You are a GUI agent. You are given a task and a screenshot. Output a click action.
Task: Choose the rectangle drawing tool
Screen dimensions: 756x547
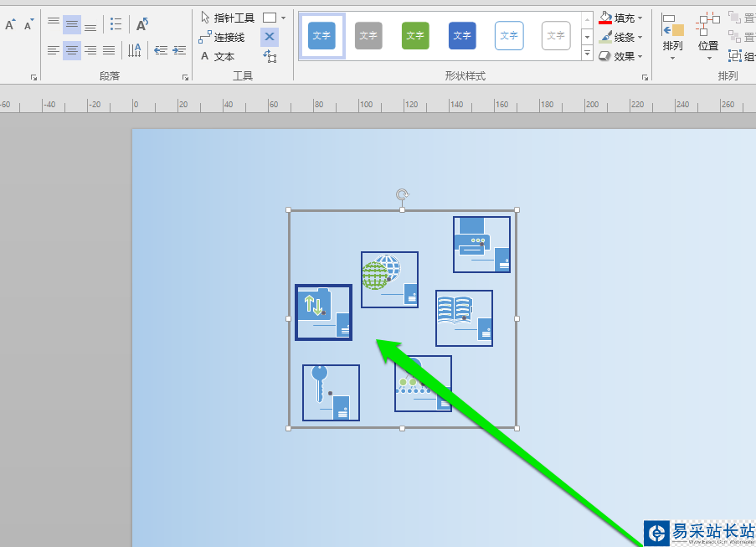(x=270, y=18)
